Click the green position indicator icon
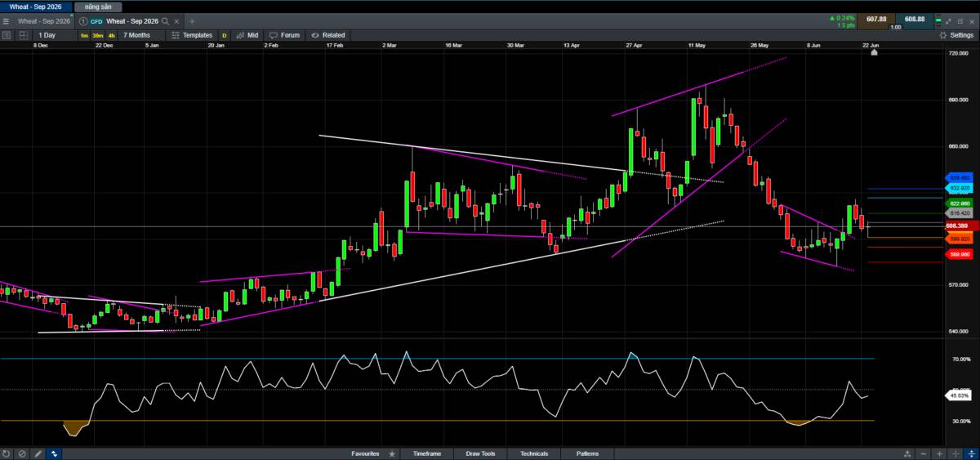Image resolution: width=980 pixels, height=460 pixels. pos(939,20)
